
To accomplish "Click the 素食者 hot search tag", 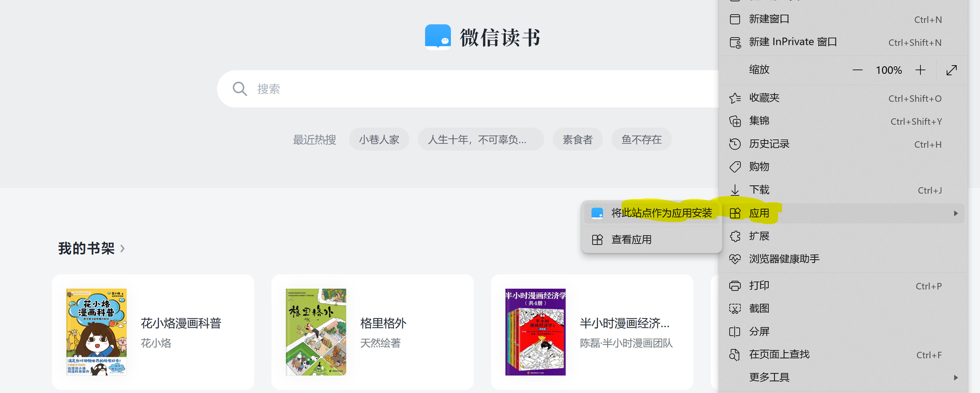I will tap(577, 140).
